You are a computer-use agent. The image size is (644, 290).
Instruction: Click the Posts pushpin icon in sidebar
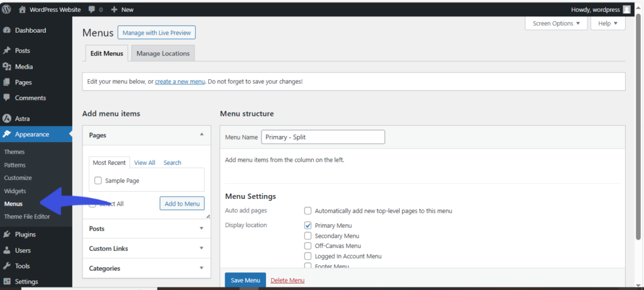pyautogui.click(x=6, y=50)
